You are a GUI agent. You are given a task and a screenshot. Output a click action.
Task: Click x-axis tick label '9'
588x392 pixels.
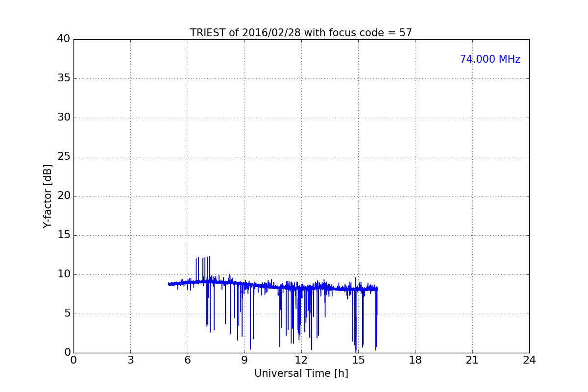pos(245,360)
